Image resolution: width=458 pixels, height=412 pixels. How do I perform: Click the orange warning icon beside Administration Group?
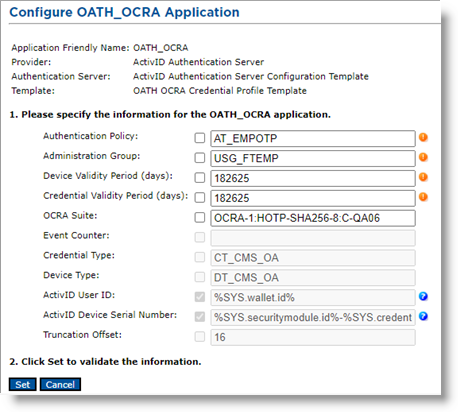(423, 157)
